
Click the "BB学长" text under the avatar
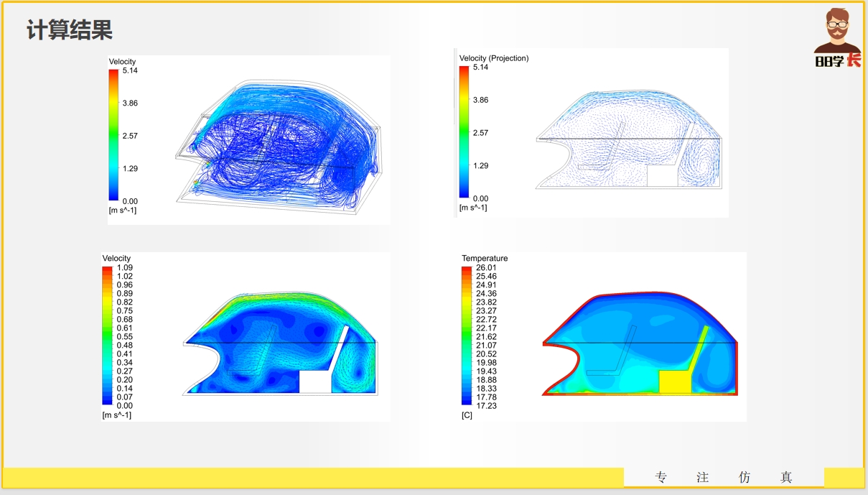point(837,61)
